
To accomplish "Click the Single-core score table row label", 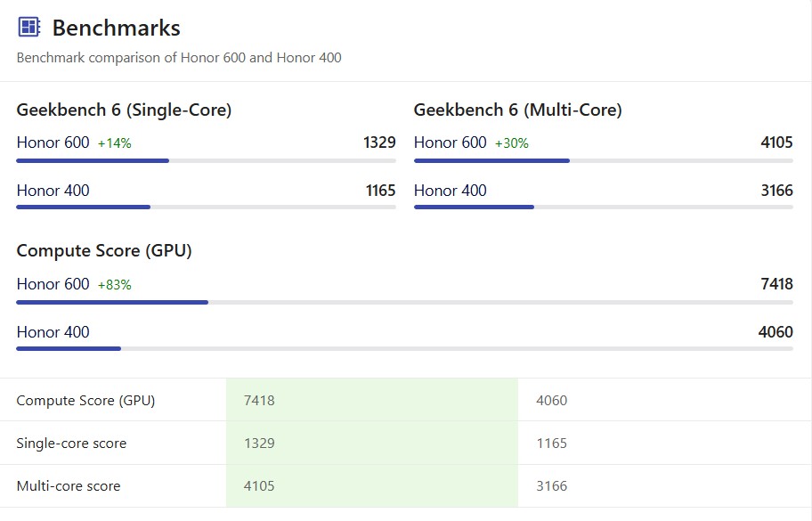I will [71, 444].
